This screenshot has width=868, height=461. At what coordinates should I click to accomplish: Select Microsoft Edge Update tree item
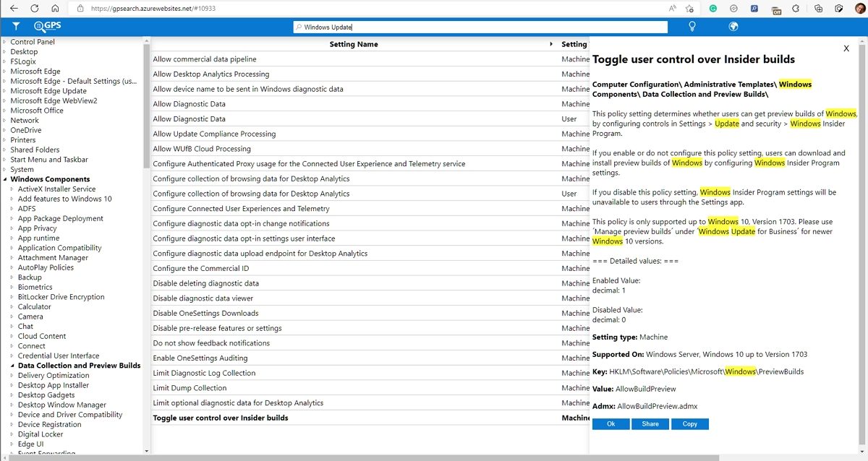pyautogui.click(x=48, y=91)
